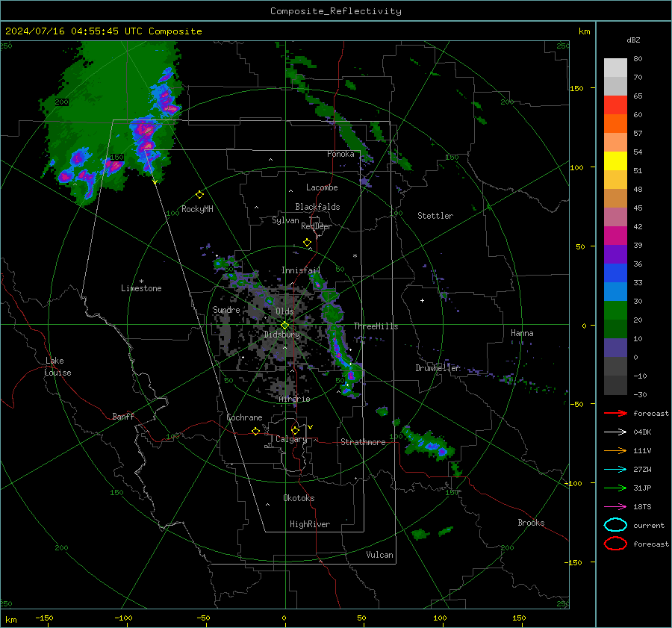Click the red forecast ellipse symbol

click(615, 544)
